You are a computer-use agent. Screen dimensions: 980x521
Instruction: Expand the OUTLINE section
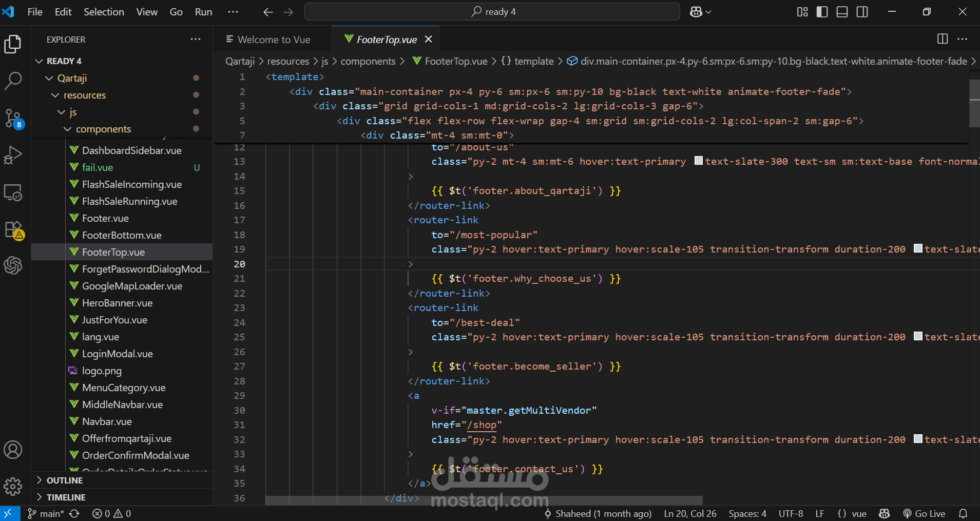pyautogui.click(x=65, y=480)
